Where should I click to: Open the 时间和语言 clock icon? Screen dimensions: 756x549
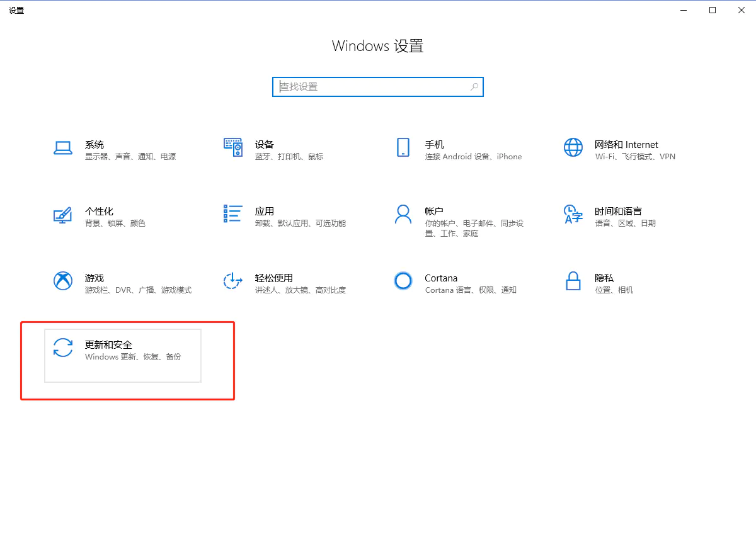573,214
